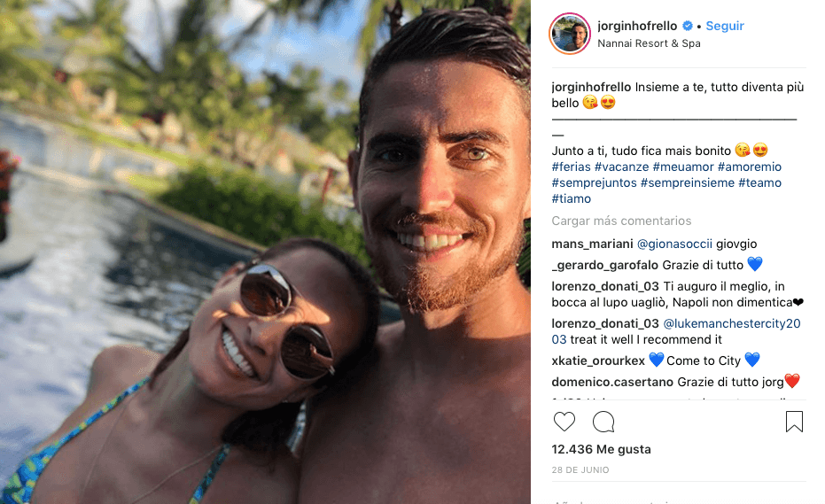
Task: Save post with the bookmark icon
Action: [794, 422]
